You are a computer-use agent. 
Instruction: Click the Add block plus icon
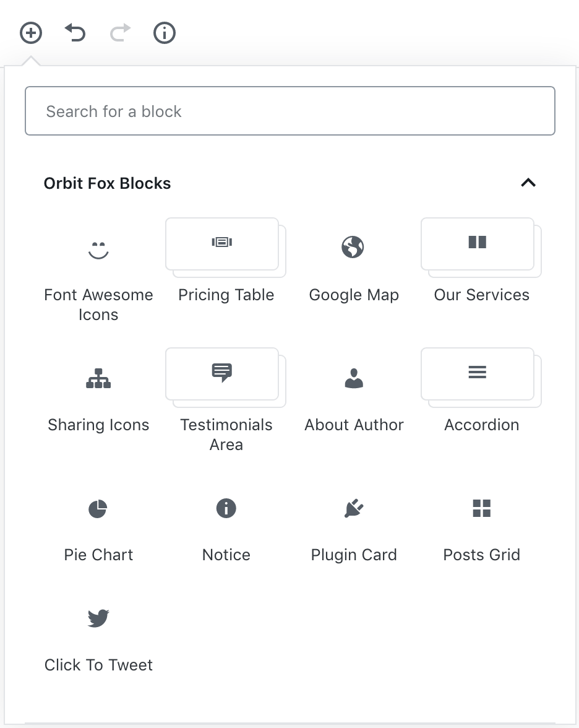tap(31, 33)
